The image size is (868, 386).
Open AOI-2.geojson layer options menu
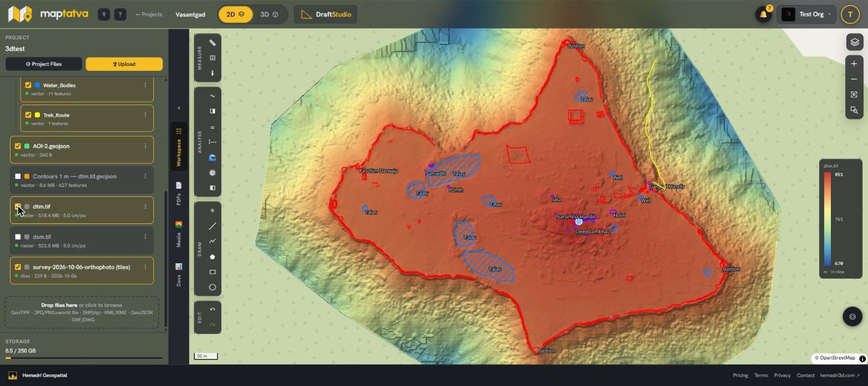pos(145,146)
